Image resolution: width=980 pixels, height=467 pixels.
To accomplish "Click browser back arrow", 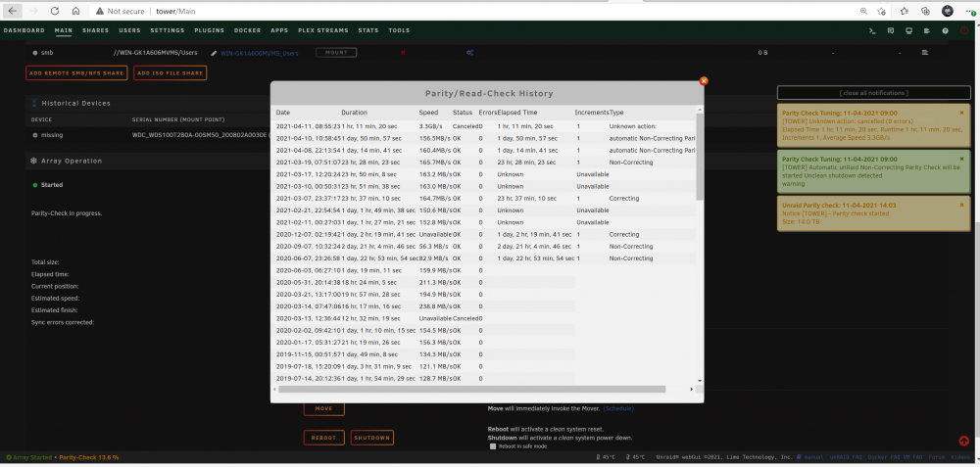I will (x=13, y=11).
